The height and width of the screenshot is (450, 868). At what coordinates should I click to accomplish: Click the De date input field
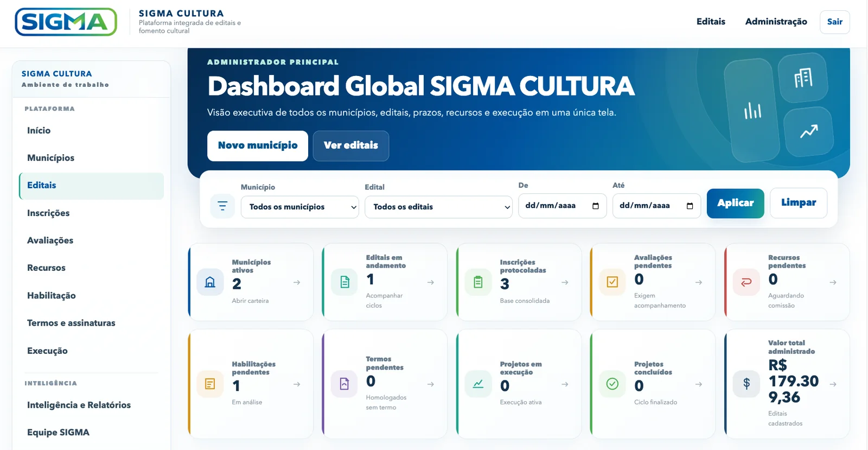(x=563, y=206)
